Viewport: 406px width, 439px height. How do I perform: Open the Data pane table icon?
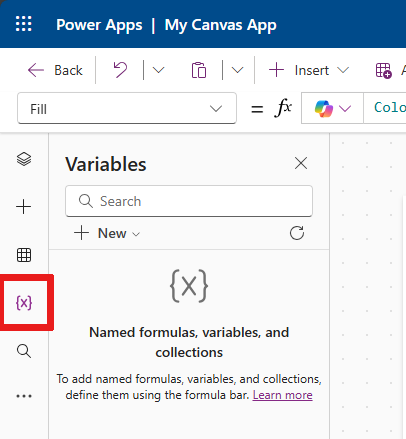click(24, 255)
